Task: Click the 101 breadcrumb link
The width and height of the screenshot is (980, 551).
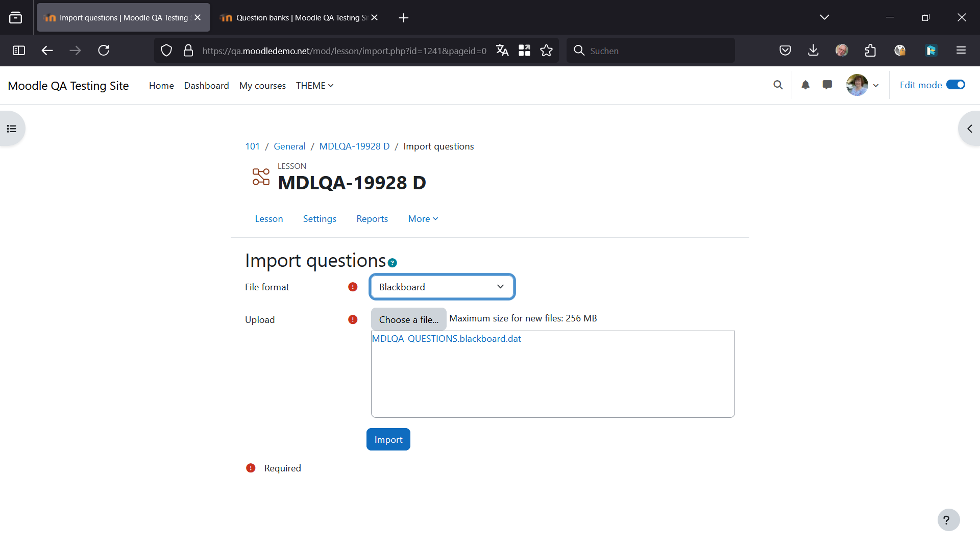Action: click(x=252, y=146)
